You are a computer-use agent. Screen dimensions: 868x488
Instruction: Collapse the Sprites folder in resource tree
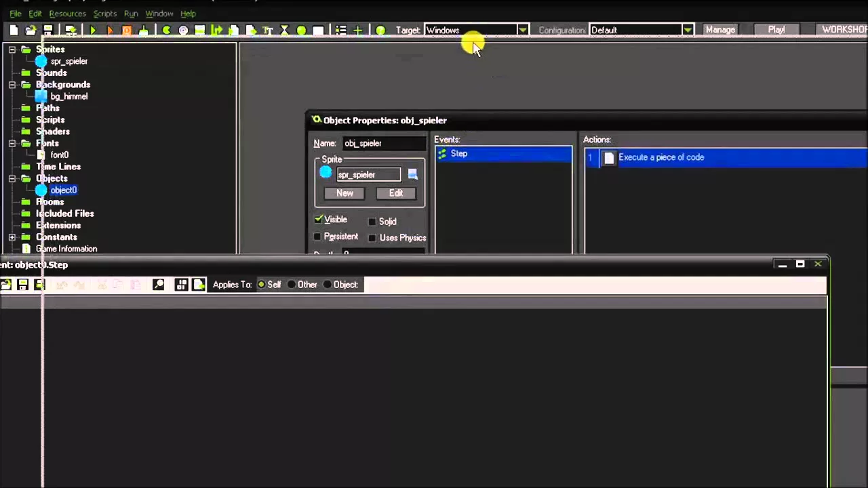point(12,49)
